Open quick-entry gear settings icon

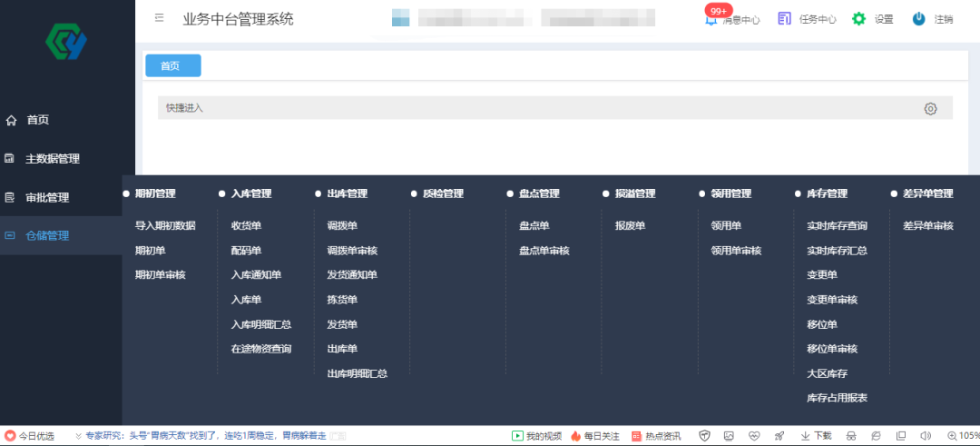point(931,109)
